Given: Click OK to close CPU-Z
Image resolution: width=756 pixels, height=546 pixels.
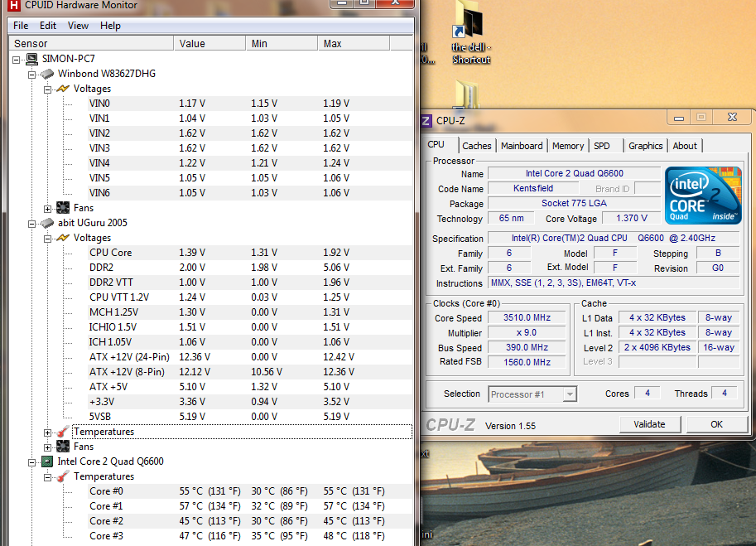Looking at the screenshot, I should pos(715,424).
